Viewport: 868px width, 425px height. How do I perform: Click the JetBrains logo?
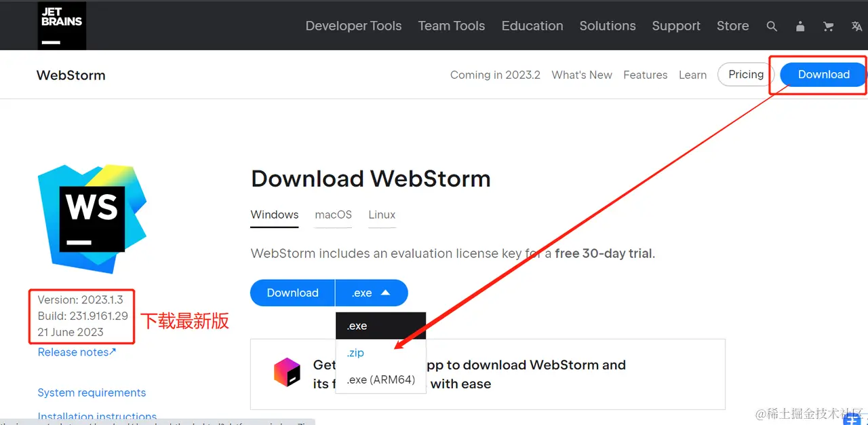pos(62,26)
